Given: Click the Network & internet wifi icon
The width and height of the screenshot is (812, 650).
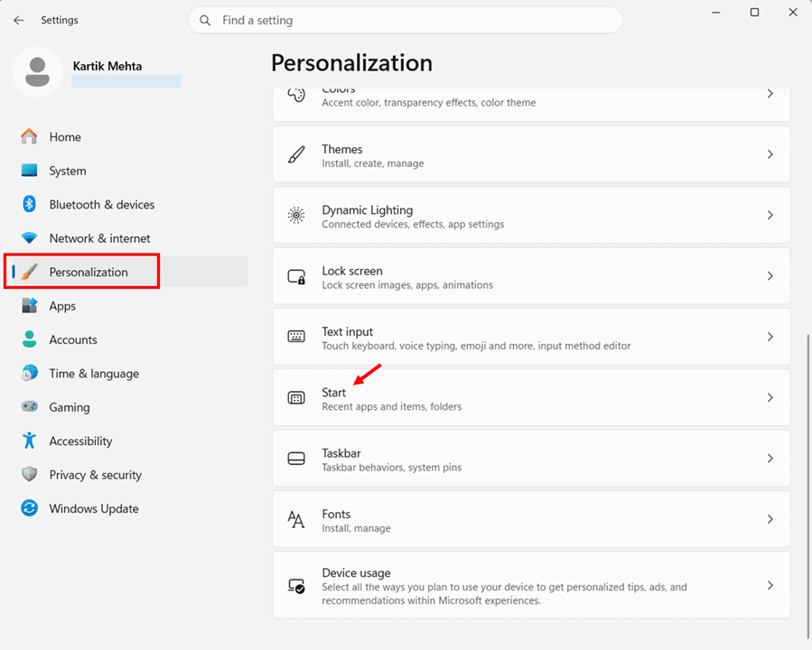Looking at the screenshot, I should coord(29,238).
